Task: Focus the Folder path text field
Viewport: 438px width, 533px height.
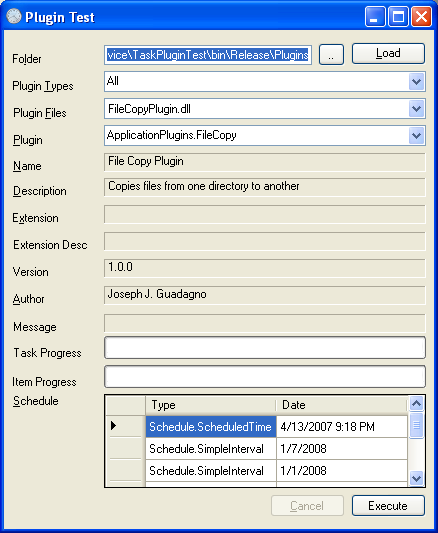Action: (208, 55)
